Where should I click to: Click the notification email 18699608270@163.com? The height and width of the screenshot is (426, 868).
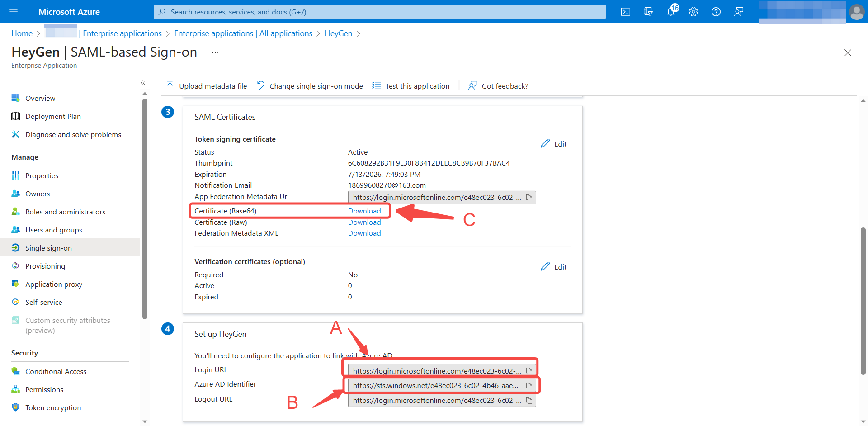coord(387,185)
